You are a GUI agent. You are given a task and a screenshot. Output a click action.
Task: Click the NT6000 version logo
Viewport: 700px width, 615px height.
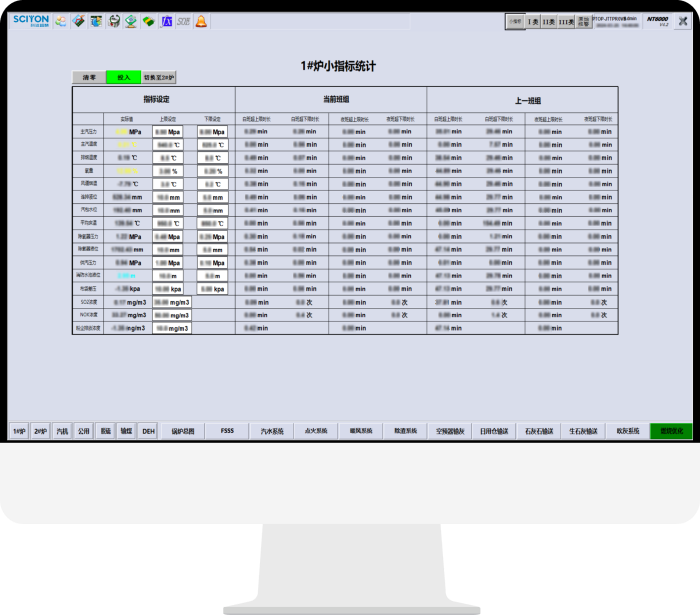tap(657, 20)
